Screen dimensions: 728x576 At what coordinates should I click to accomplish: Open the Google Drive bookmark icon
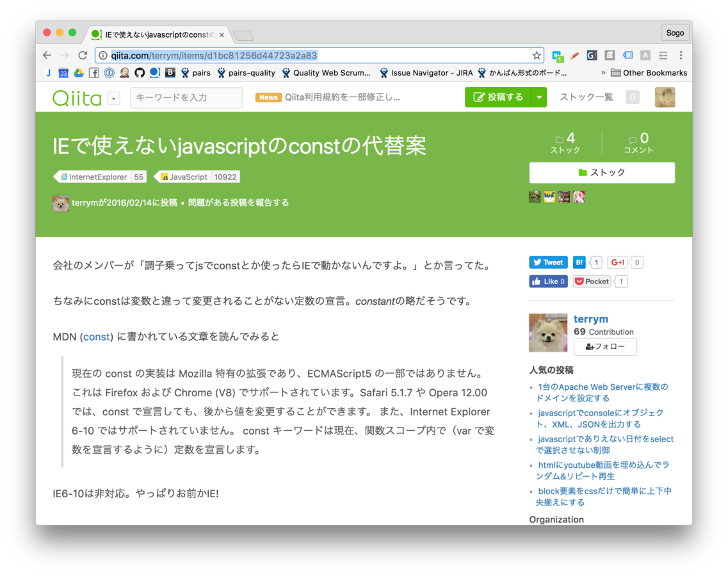pos(79,73)
